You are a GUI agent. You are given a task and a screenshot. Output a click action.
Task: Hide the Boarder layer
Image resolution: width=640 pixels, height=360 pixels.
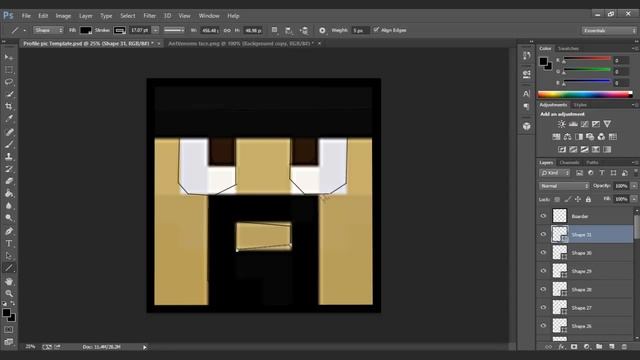pos(543,216)
